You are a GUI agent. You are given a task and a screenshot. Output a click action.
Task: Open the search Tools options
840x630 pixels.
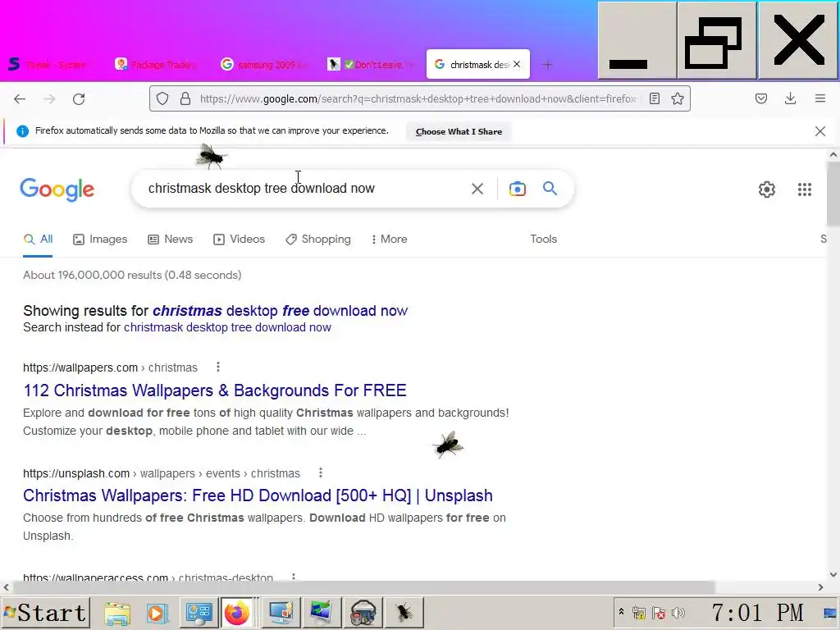(544, 240)
